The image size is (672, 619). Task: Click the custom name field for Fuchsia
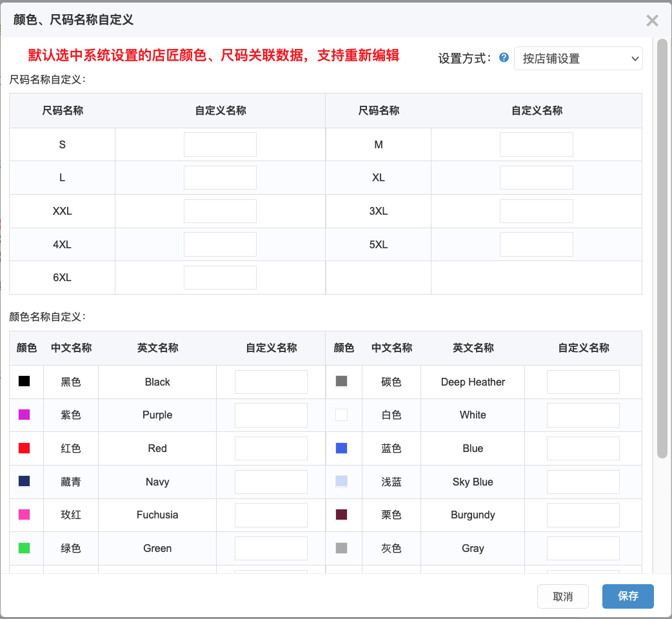pos(271,515)
